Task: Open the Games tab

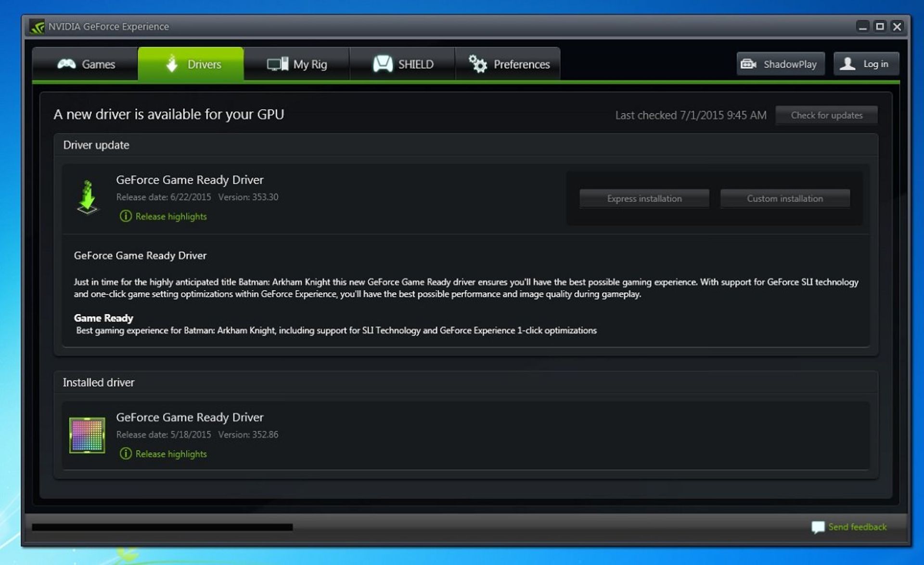Action: pos(85,64)
